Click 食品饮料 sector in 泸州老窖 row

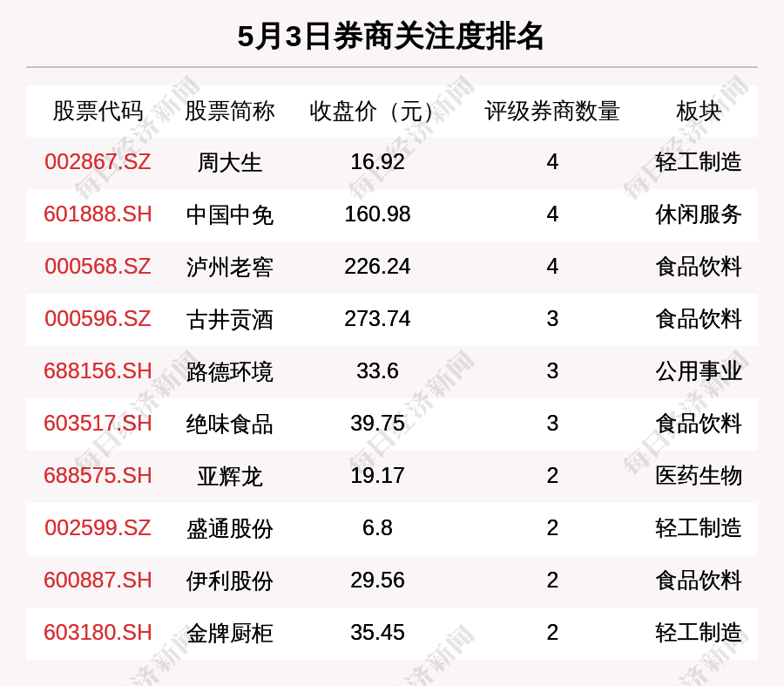(x=699, y=268)
